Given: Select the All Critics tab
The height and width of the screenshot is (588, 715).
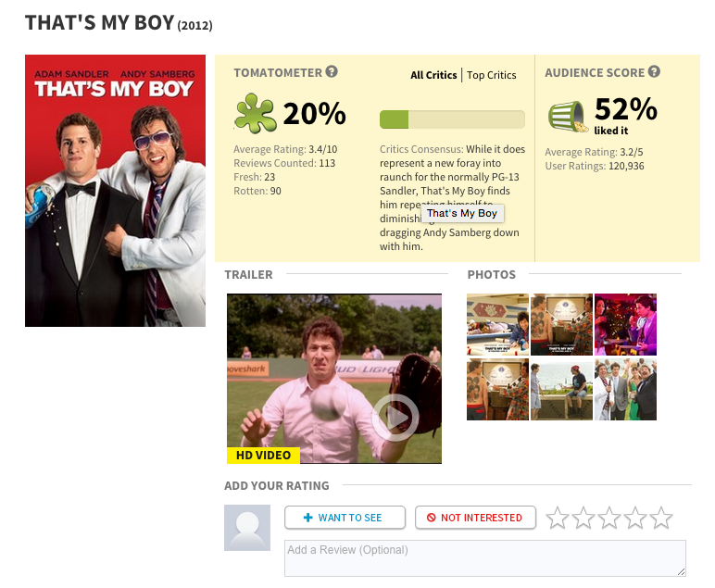Looking at the screenshot, I should coord(433,75).
